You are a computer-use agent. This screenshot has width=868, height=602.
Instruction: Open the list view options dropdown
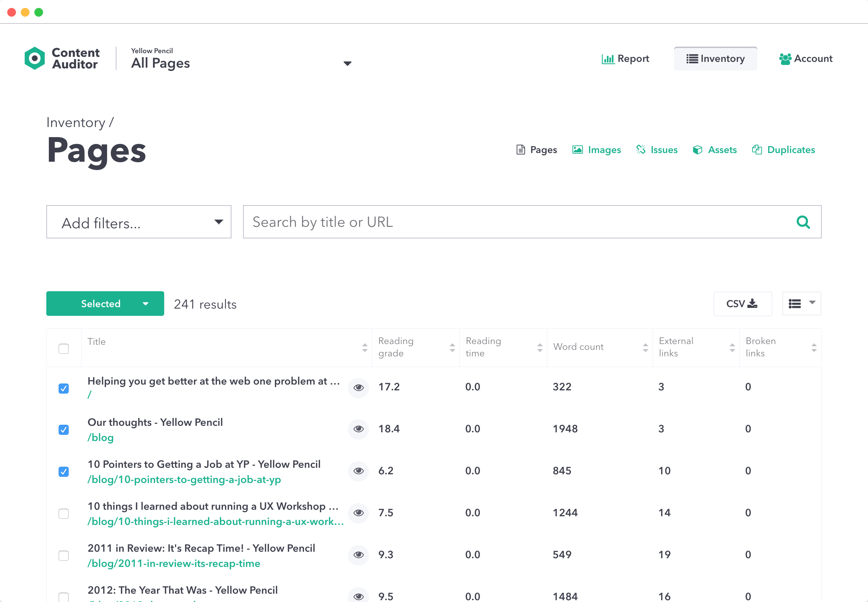click(x=802, y=304)
